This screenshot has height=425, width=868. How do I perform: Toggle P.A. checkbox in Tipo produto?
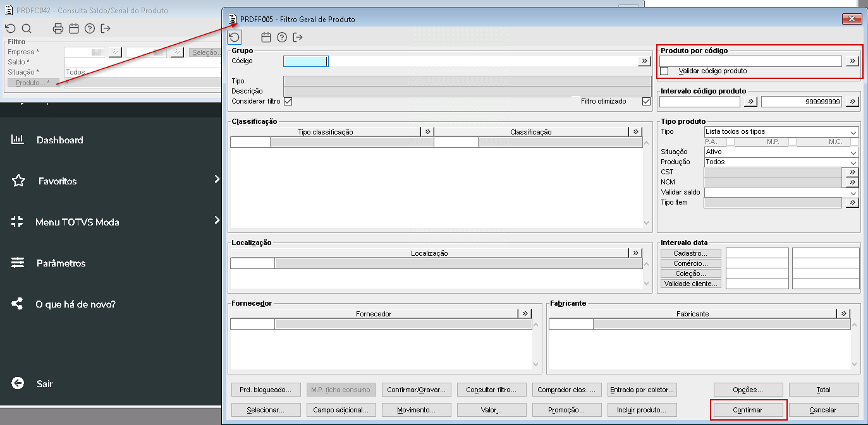[730, 142]
